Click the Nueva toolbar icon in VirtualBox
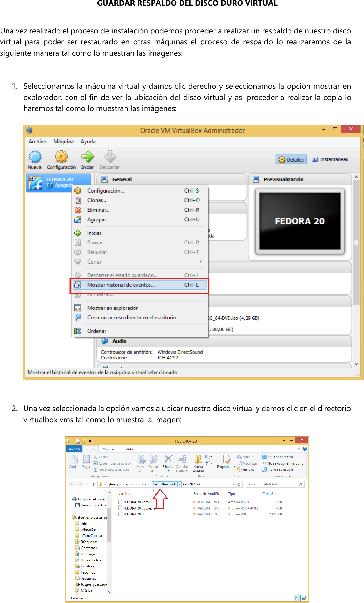The height and width of the screenshot is (603, 364). 35,160
